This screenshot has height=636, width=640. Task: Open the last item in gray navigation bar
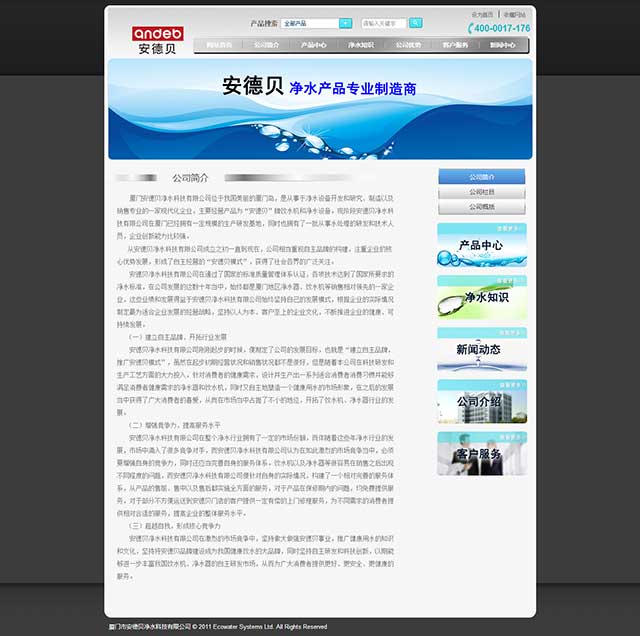[502, 45]
